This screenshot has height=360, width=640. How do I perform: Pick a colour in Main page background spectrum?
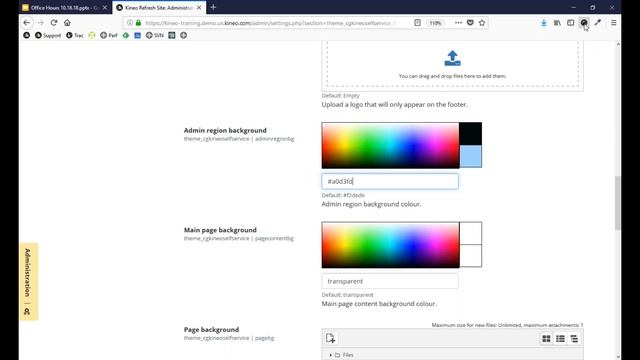pos(390,245)
